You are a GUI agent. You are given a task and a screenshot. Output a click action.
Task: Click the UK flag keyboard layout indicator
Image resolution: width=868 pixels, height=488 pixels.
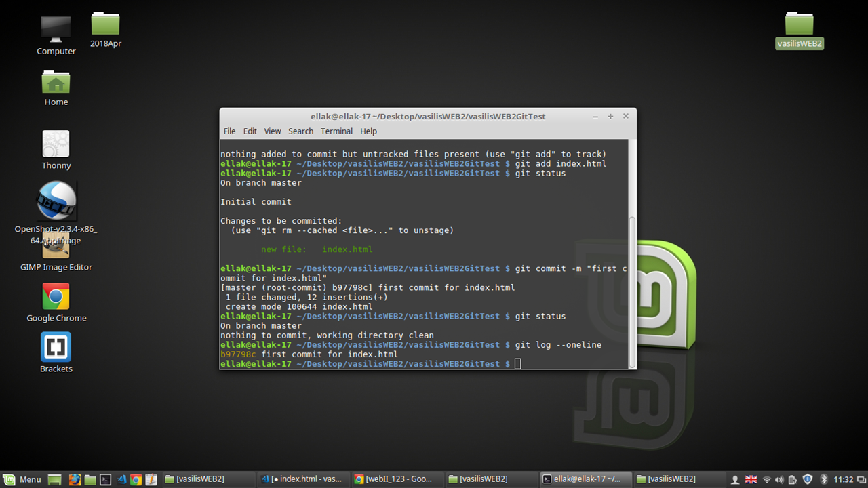pos(751,479)
